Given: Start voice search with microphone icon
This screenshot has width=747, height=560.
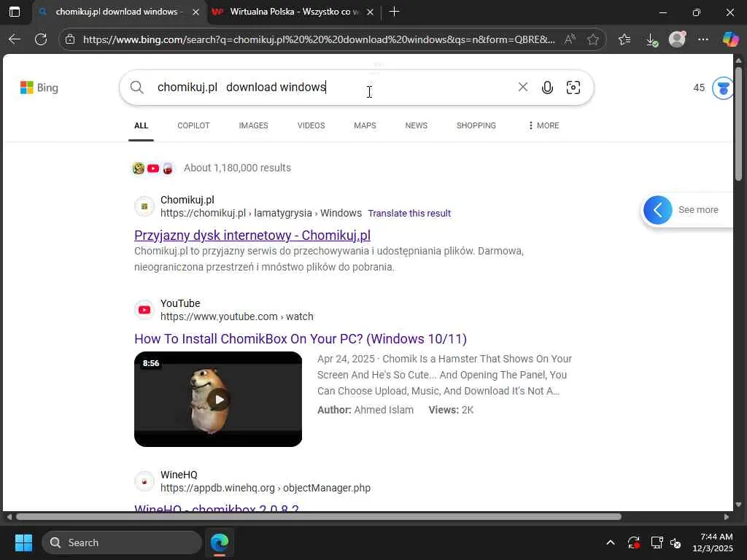Looking at the screenshot, I should coord(547,87).
